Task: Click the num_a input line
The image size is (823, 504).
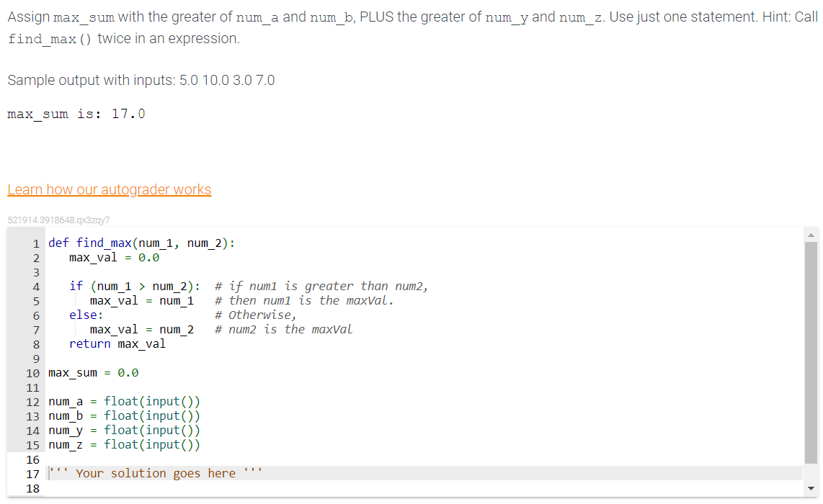Action: click(123, 401)
